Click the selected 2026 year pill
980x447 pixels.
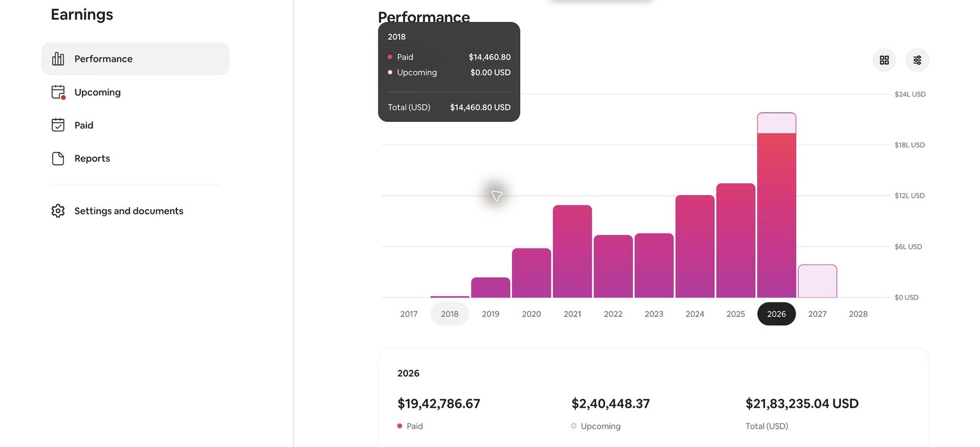[x=777, y=314]
